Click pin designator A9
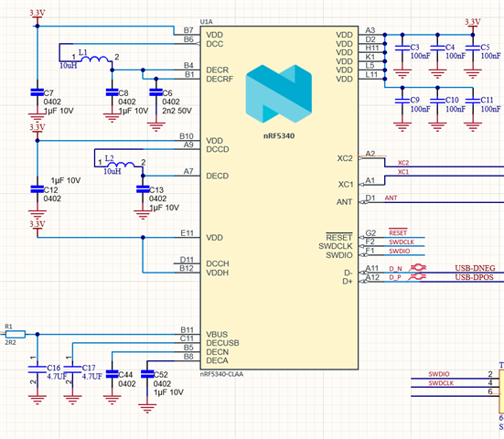This screenshot has width=504, height=439. pyautogui.click(x=188, y=145)
